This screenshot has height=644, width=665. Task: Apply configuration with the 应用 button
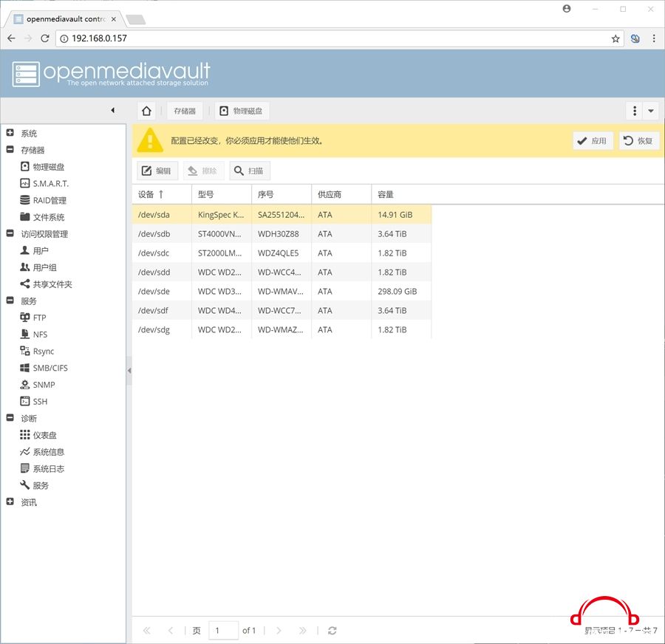(x=593, y=141)
